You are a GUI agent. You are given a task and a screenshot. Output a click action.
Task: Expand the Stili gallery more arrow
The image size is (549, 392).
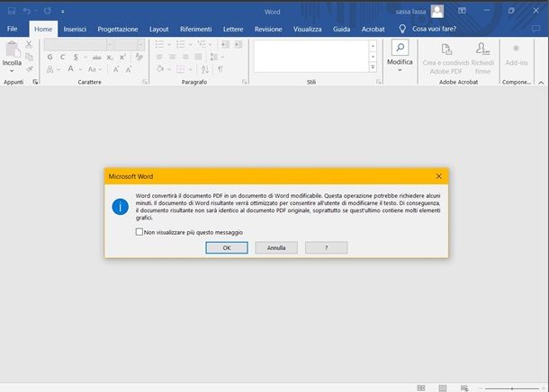click(373, 67)
